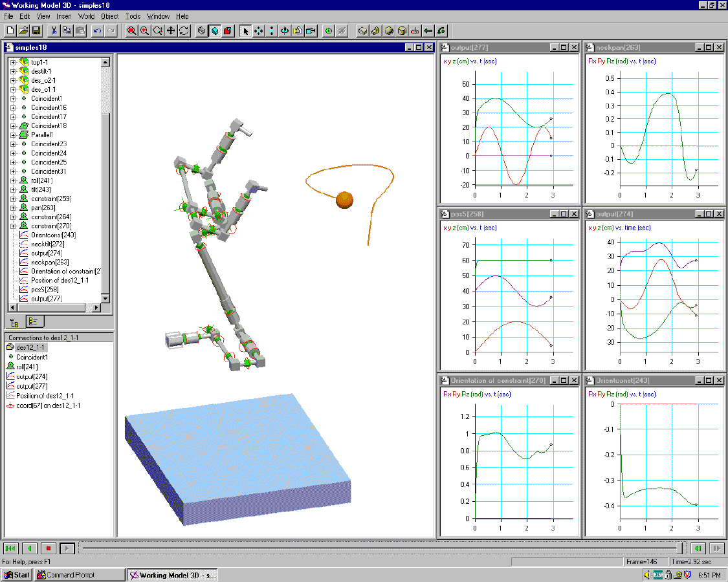The width and height of the screenshot is (728, 582).
Task: Click the arrow Select tool
Action: point(245,30)
